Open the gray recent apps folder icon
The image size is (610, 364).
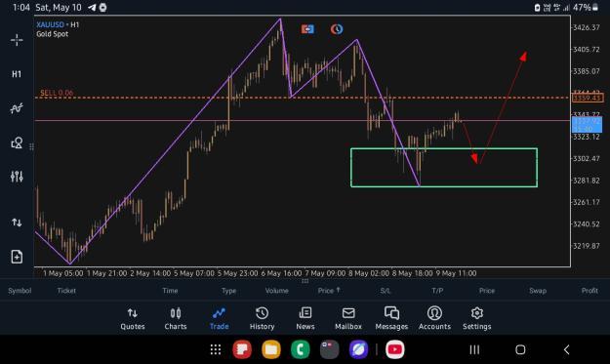(x=329, y=349)
